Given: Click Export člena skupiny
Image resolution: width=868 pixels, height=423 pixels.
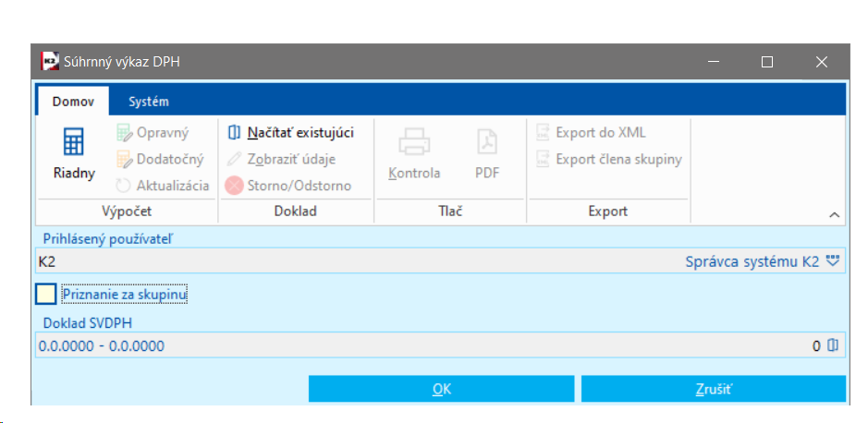Looking at the screenshot, I should pos(608,159).
